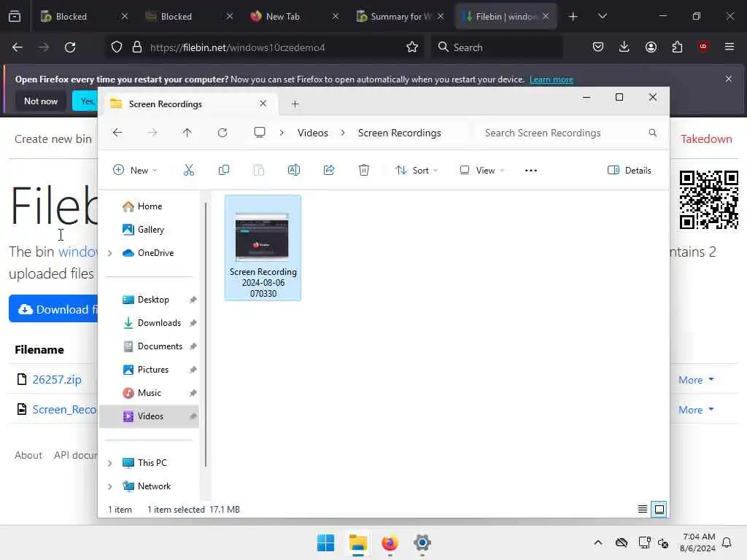The image size is (747, 560).
Task: Click the Rename icon in Explorer toolbar
Action: (293, 170)
